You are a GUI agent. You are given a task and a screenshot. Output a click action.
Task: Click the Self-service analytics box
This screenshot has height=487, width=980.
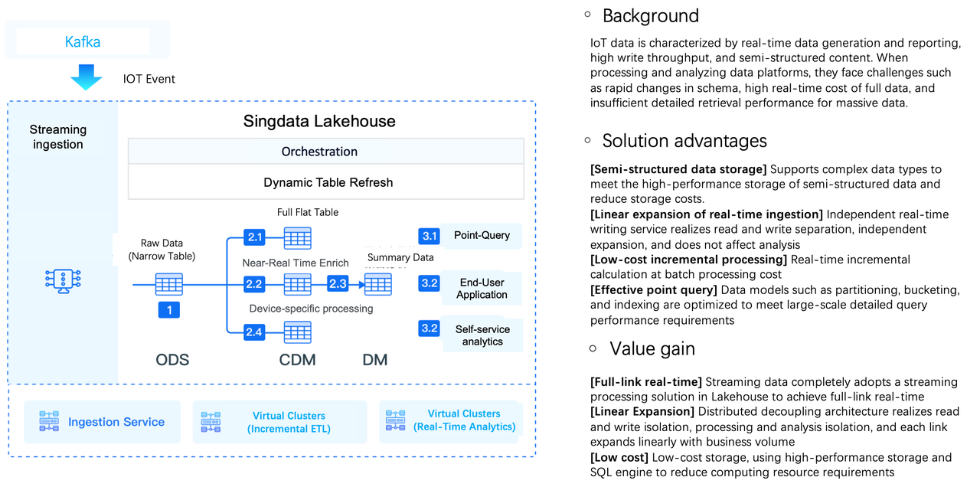coord(482,335)
